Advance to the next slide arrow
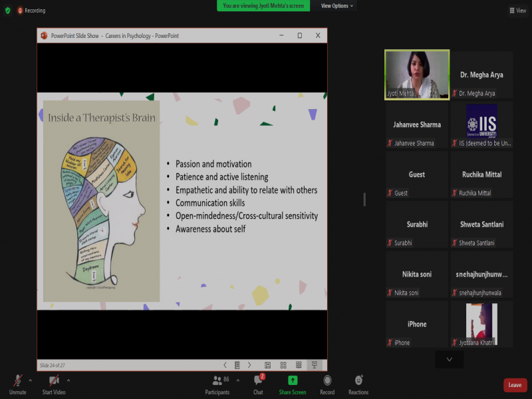The image size is (532, 399). (249, 365)
